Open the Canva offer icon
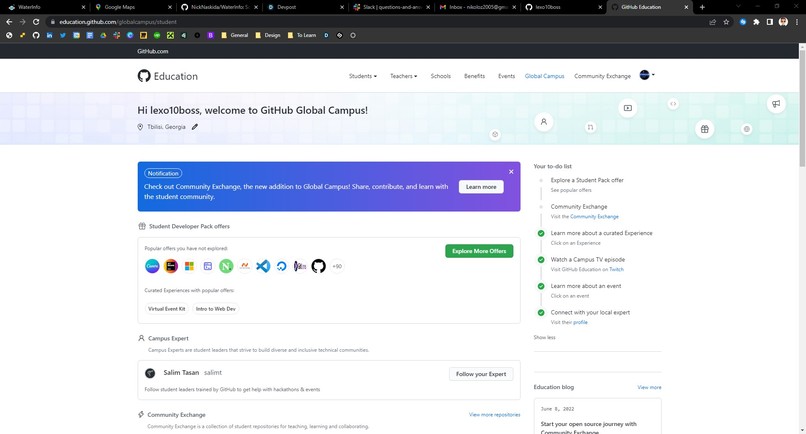 point(152,266)
